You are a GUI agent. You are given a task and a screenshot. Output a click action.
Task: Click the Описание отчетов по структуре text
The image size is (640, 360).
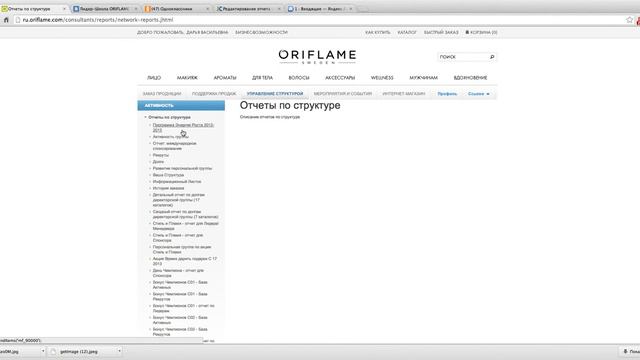tap(270, 117)
